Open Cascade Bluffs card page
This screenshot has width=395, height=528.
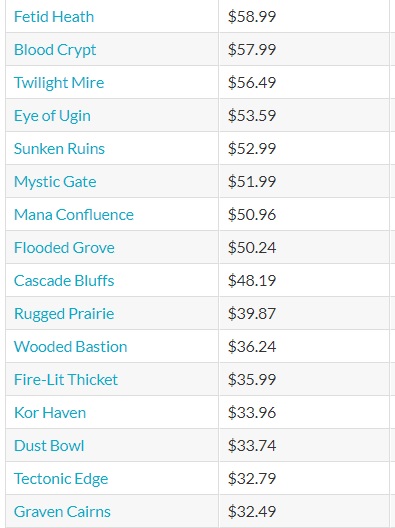(x=64, y=280)
